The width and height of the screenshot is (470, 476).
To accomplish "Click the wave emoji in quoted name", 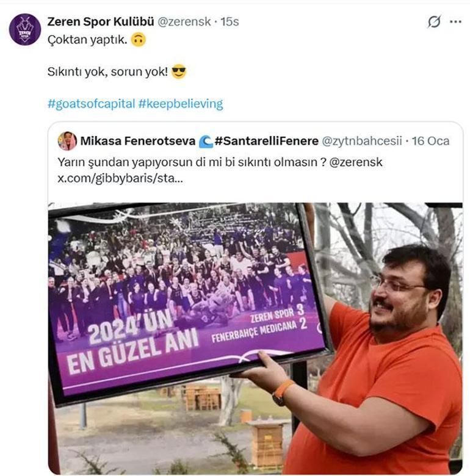I will 206,141.
